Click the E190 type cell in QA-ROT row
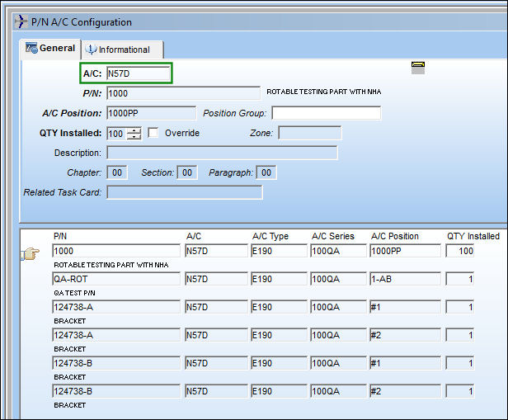The width and height of the screenshot is (508, 420). [x=279, y=279]
